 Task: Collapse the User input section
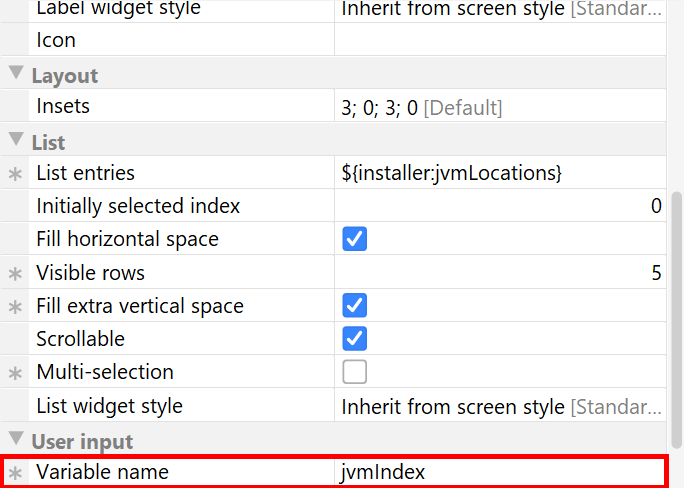click(x=16, y=440)
